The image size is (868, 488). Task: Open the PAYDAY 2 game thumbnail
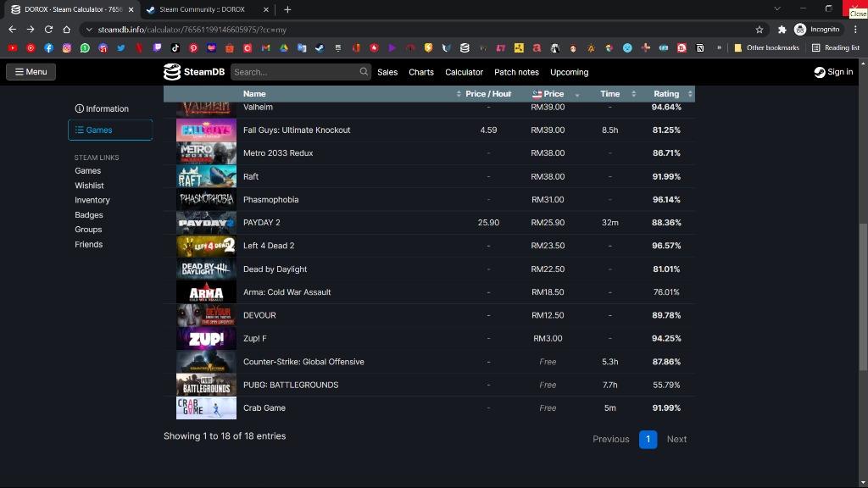pos(206,223)
